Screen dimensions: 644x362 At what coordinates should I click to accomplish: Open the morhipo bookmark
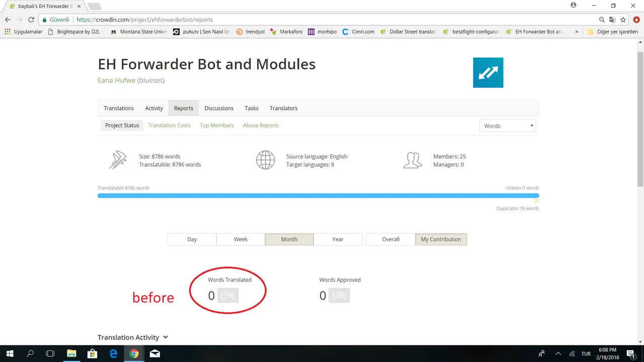(x=322, y=32)
